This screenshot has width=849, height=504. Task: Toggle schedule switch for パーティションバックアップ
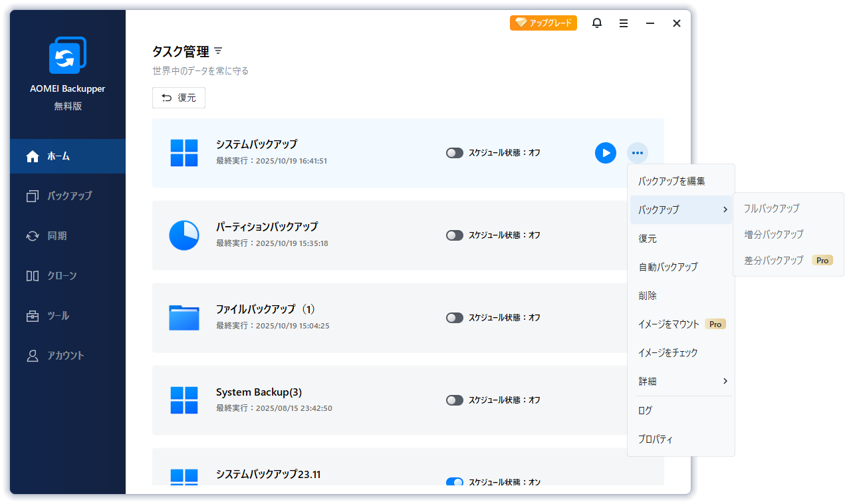point(455,235)
